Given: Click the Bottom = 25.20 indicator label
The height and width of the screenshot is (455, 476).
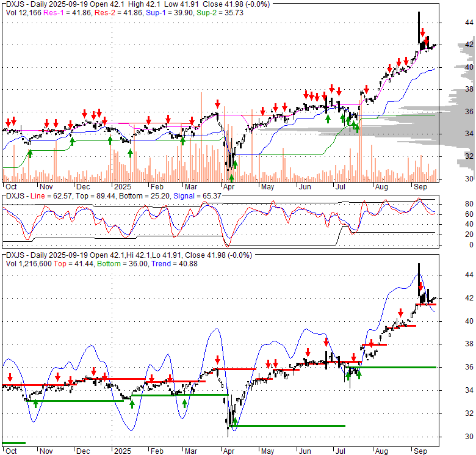Looking at the screenshot, I should [x=144, y=196].
